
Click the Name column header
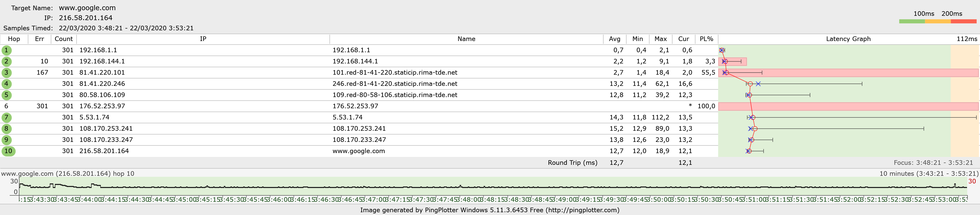tap(466, 39)
